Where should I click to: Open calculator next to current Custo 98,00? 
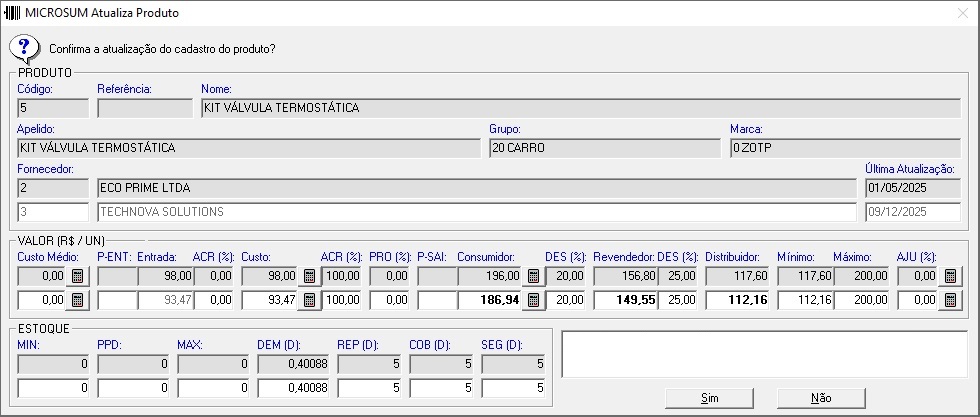click(309, 275)
